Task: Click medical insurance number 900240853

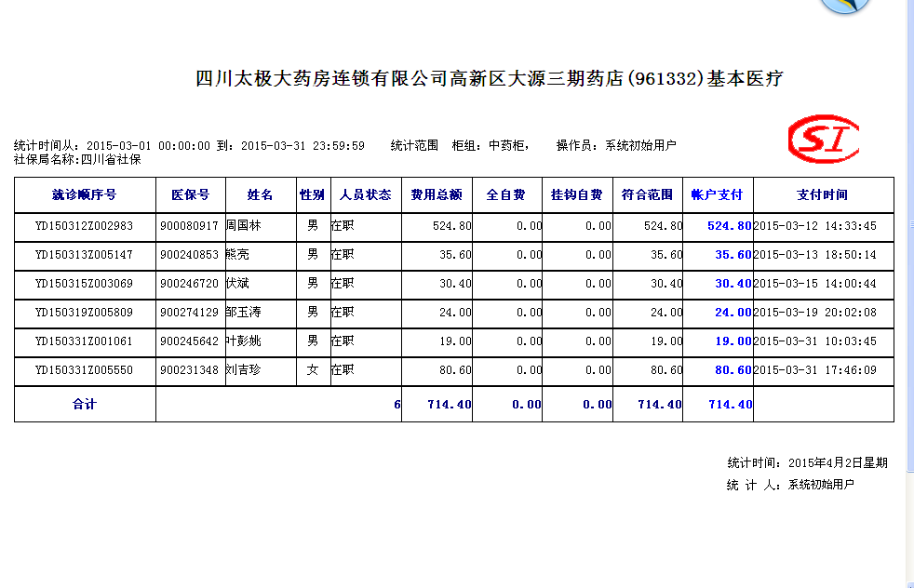Action: (190, 255)
